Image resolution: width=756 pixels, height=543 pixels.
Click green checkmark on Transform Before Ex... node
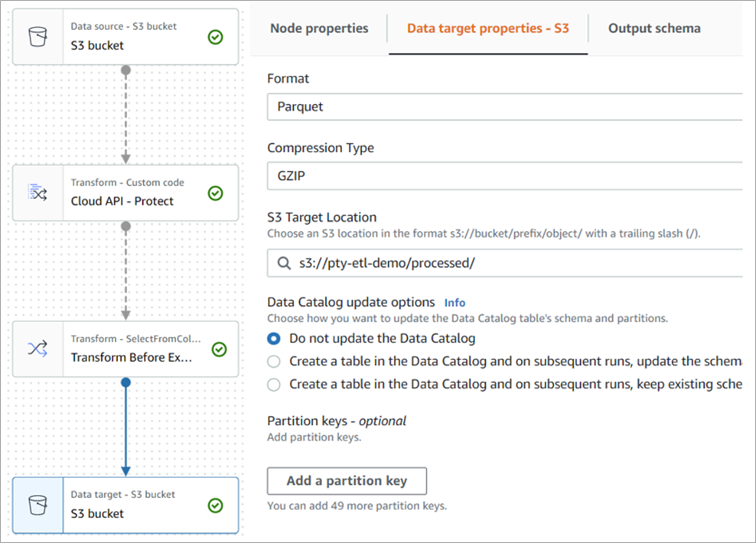pyautogui.click(x=219, y=350)
